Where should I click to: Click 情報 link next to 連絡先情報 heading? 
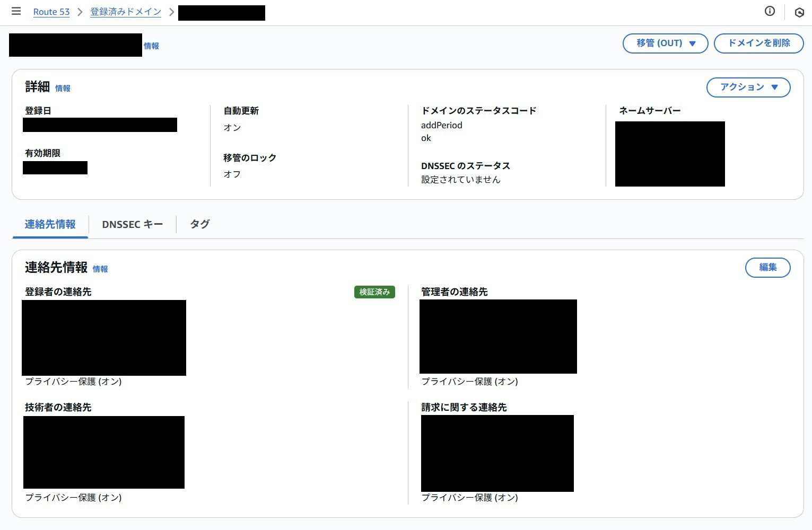coord(100,269)
